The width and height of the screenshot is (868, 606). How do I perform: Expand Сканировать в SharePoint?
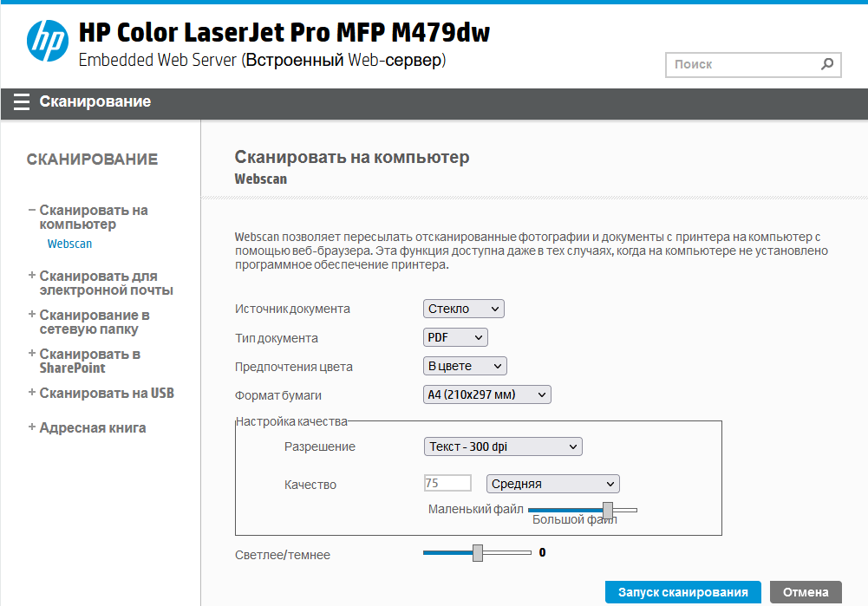[32, 353]
